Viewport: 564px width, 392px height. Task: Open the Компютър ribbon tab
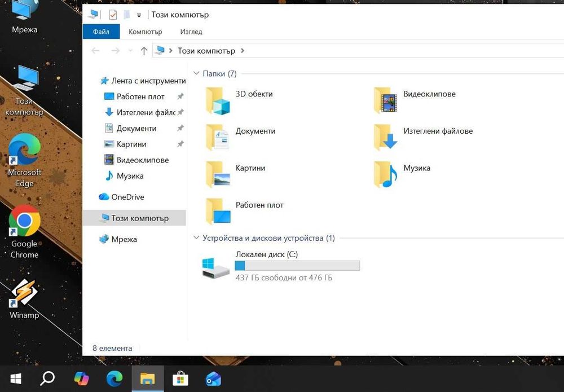(x=146, y=32)
